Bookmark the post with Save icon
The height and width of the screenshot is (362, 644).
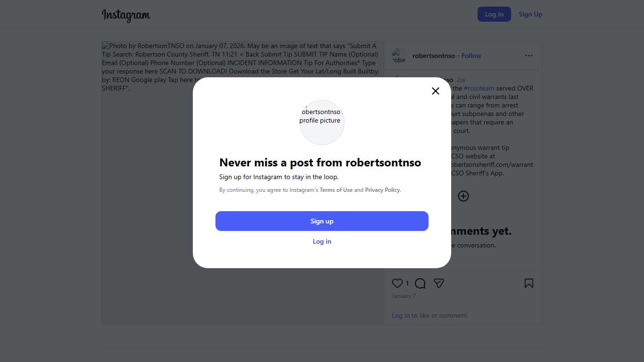[529, 283]
